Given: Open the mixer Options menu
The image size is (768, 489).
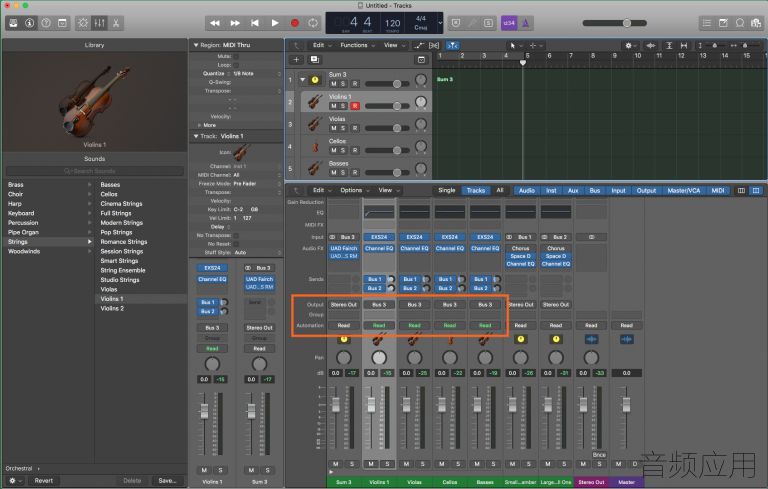Looking at the screenshot, I should (355, 190).
